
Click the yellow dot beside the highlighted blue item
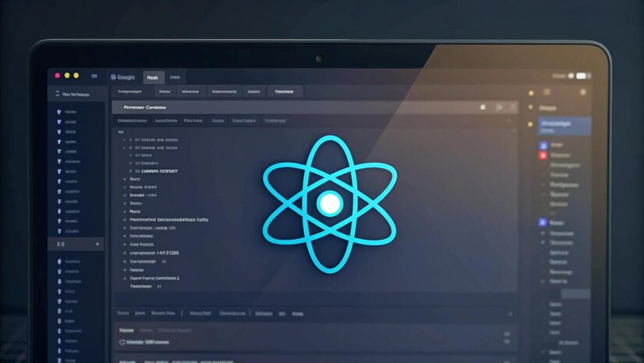[531, 124]
